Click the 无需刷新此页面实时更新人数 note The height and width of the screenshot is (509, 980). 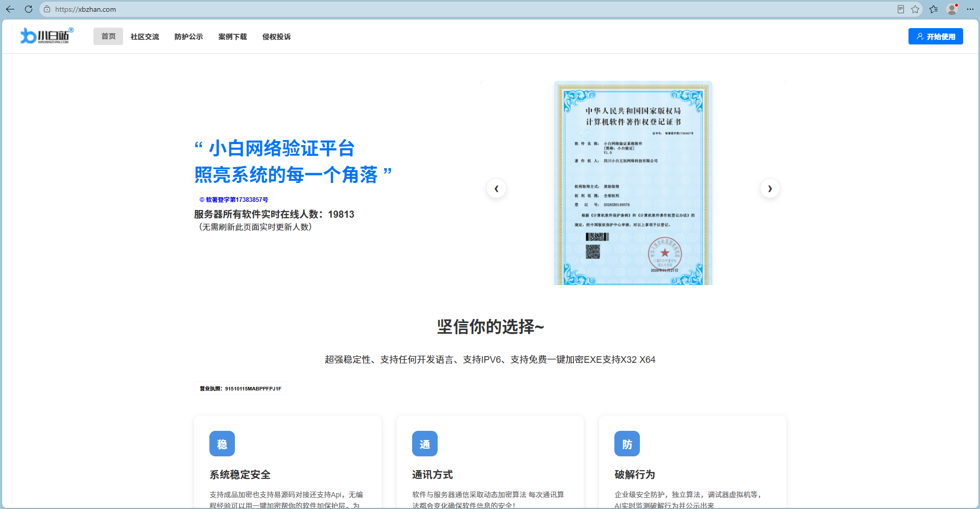(255, 227)
